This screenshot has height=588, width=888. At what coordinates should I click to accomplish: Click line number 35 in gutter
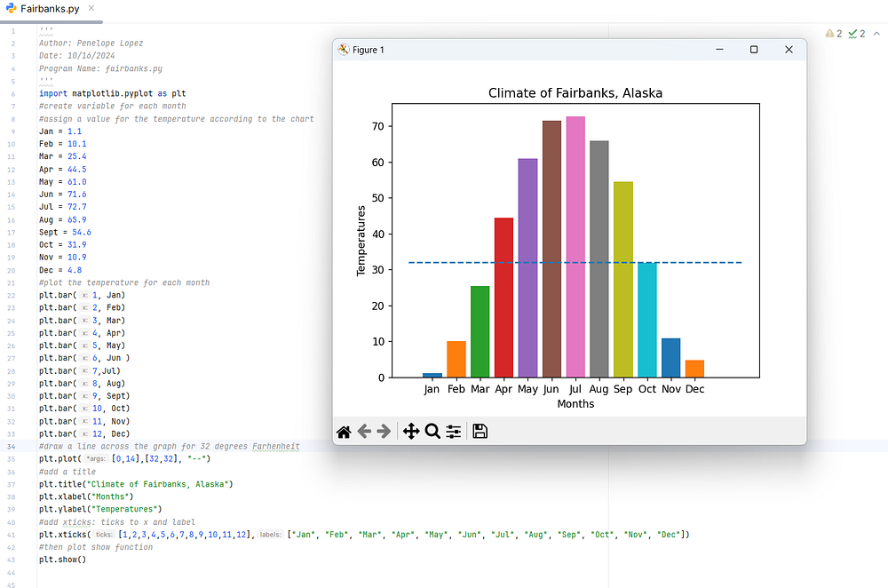(x=12, y=459)
